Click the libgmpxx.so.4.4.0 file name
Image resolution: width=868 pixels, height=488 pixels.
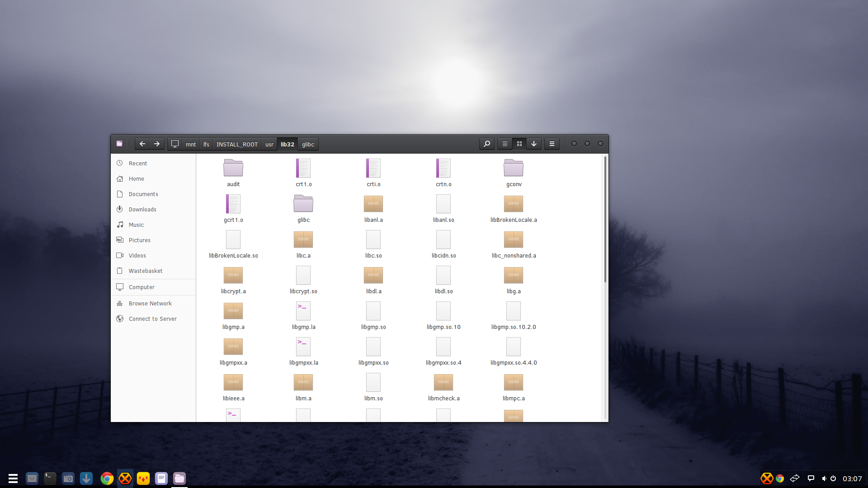514,363
